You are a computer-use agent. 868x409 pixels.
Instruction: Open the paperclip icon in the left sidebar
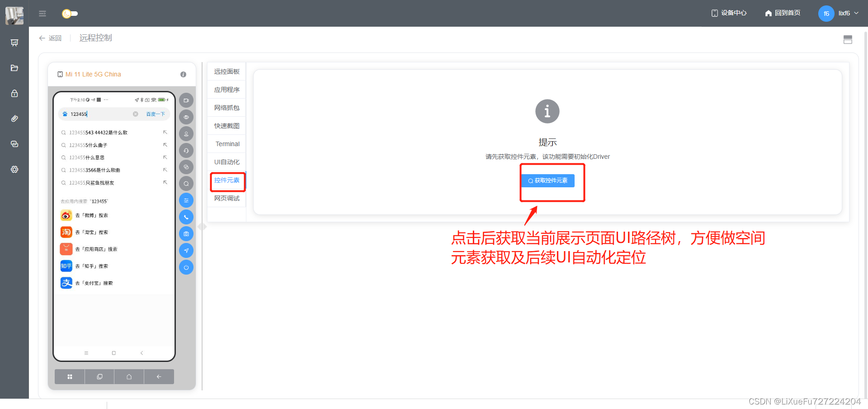click(x=14, y=119)
